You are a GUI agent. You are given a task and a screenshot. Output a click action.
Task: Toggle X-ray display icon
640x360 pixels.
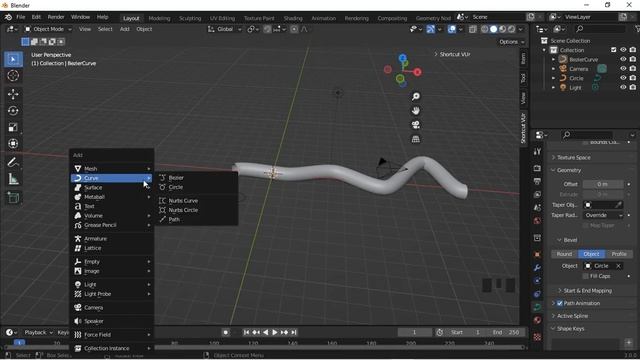pos(473,29)
